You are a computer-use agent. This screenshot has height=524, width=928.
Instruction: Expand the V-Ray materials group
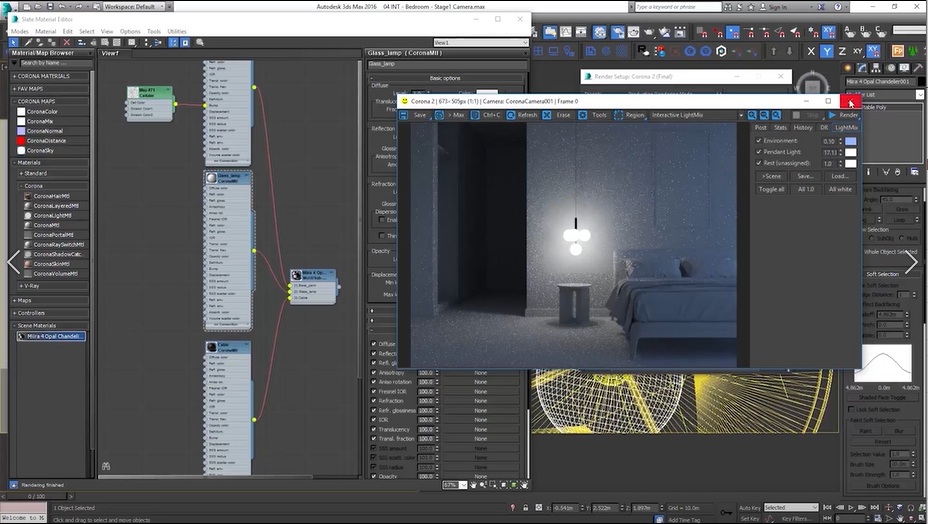click(x=53, y=286)
